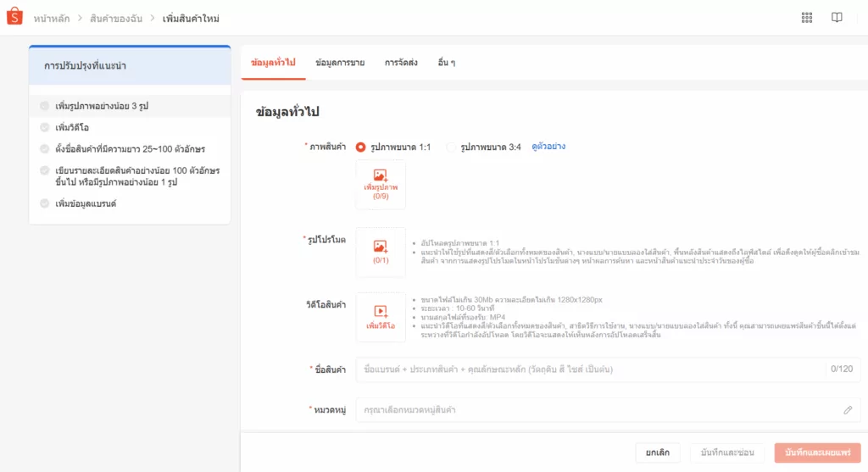Open the อื่น ๆ tab
Viewport: 868px width, 472px height.
click(x=447, y=63)
